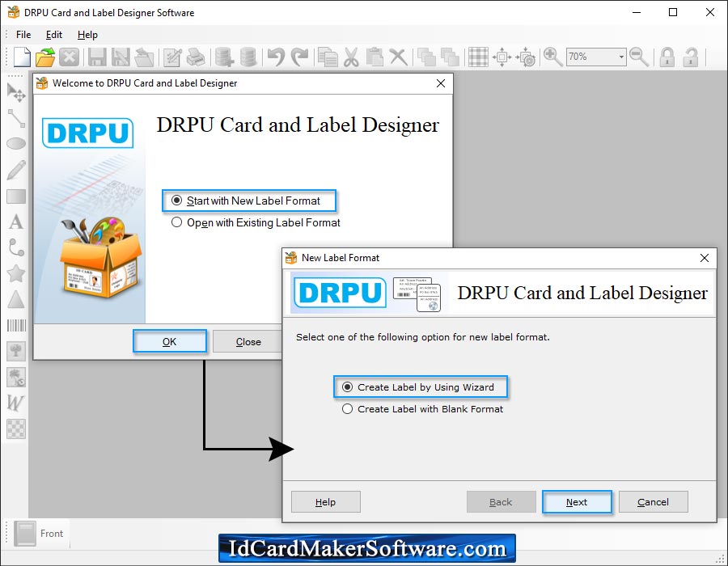Click the Save floppy-disk toolbar icon
The height and width of the screenshot is (566, 728).
tap(97, 57)
